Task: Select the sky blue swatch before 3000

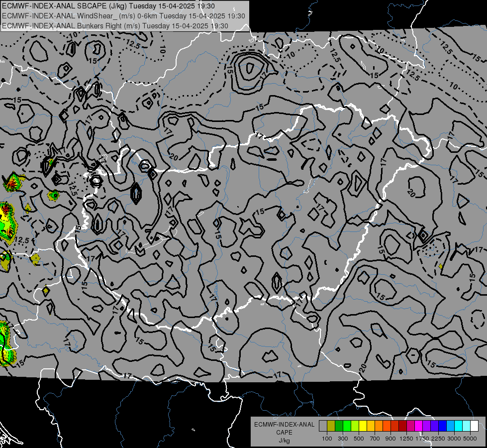Action: [x=451, y=426]
